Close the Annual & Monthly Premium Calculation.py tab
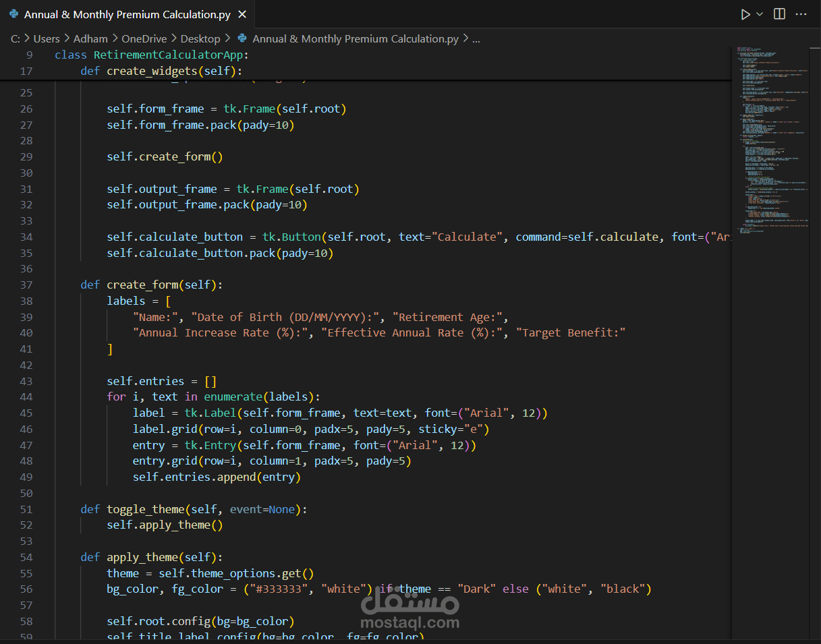 tap(243, 14)
